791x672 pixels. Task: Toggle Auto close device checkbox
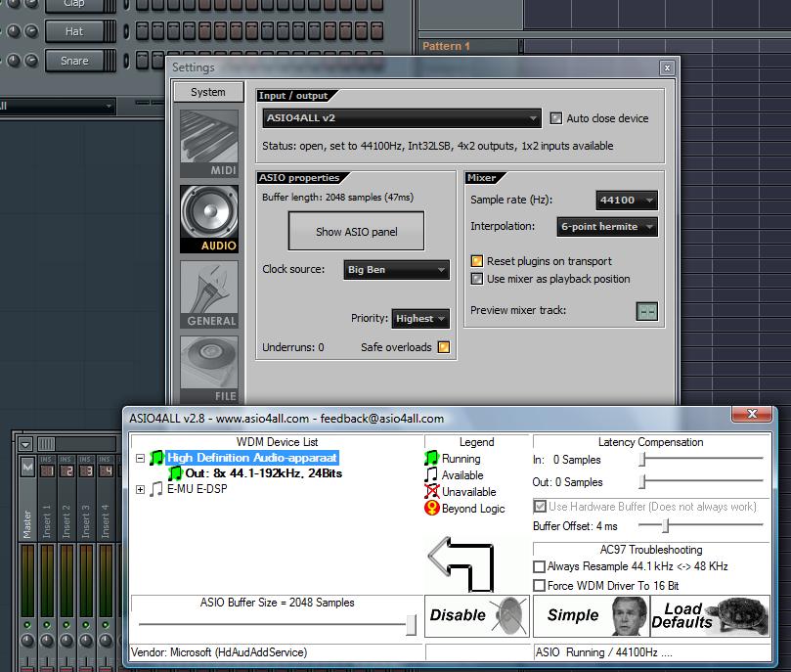(x=556, y=118)
